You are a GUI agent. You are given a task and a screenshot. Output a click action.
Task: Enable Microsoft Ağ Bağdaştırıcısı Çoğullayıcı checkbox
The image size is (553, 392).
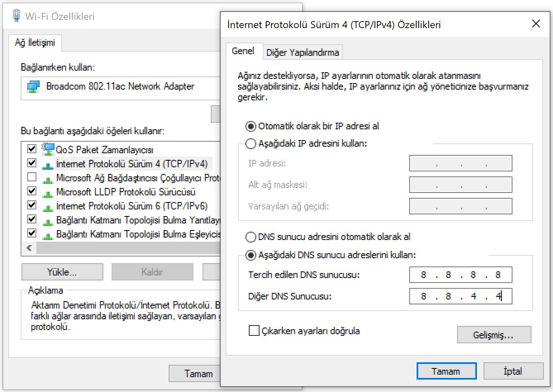coord(32,177)
